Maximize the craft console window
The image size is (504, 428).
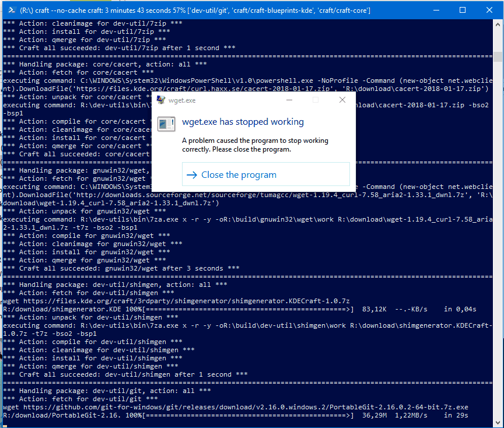[x=463, y=10]
